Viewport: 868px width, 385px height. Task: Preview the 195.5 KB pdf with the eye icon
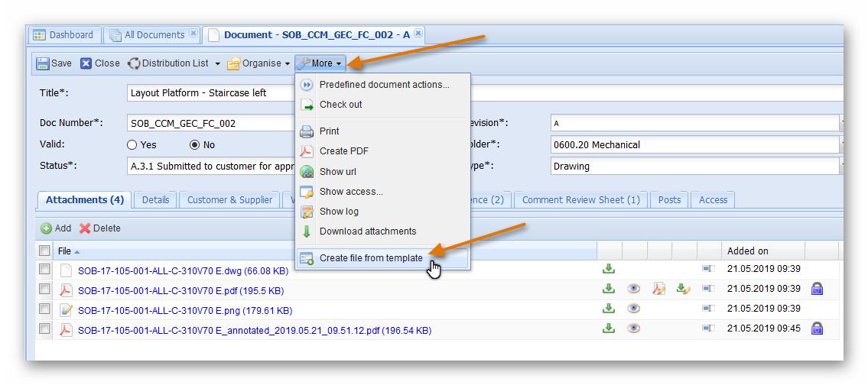click(x=634, y=288)
